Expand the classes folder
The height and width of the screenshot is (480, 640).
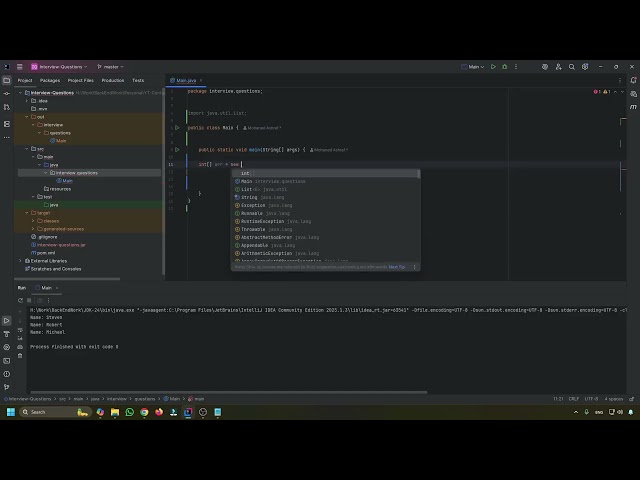point(33,221)
